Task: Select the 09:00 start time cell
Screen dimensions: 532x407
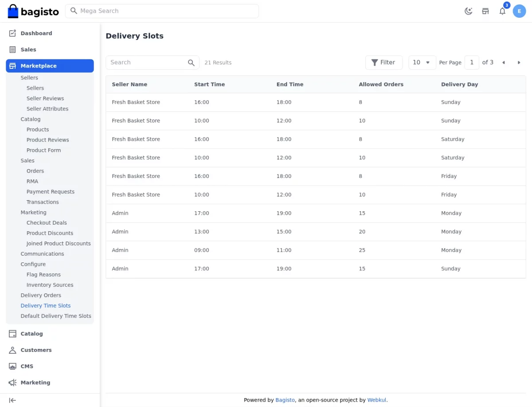Action: pyautogui.click(x=201, y=250)
